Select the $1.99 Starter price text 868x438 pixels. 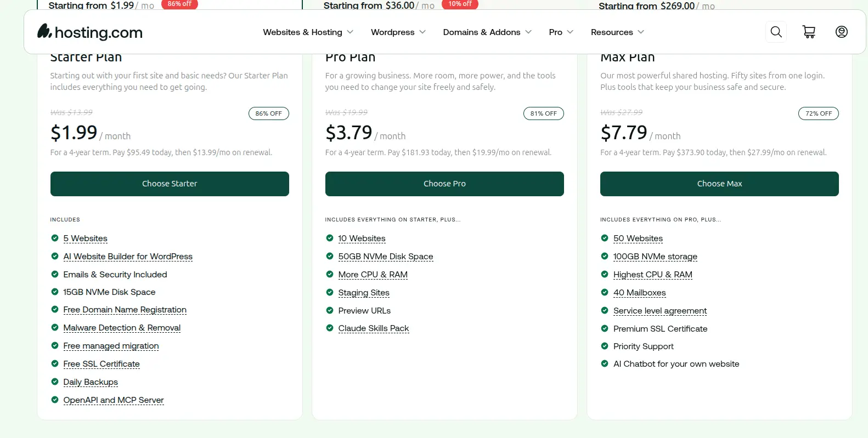[74, 133]
